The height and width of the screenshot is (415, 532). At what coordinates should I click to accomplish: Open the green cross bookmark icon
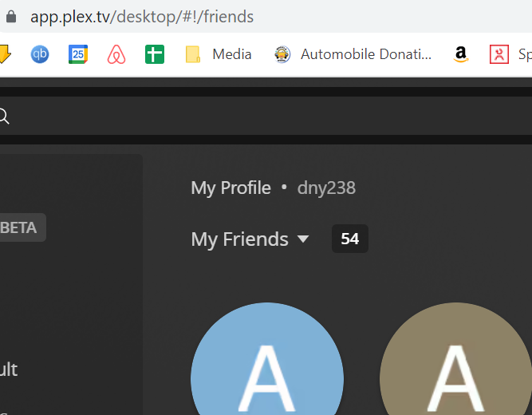coord(155,54)
